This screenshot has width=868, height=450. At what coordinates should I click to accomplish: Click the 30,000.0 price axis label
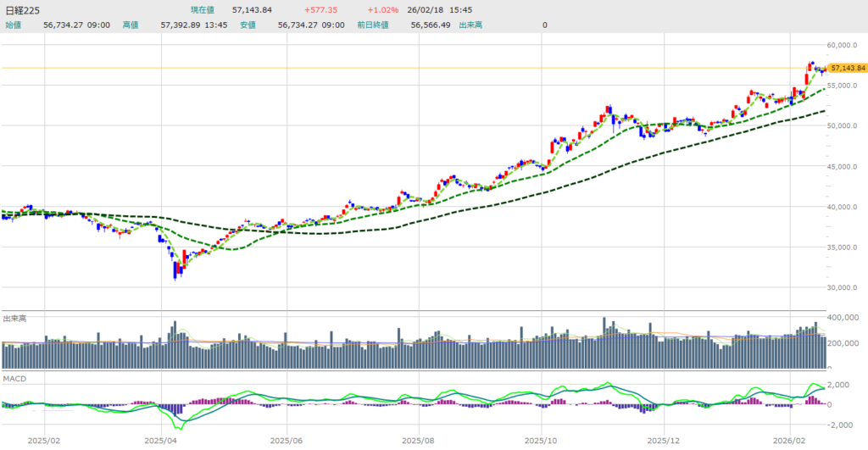(845, 287)
